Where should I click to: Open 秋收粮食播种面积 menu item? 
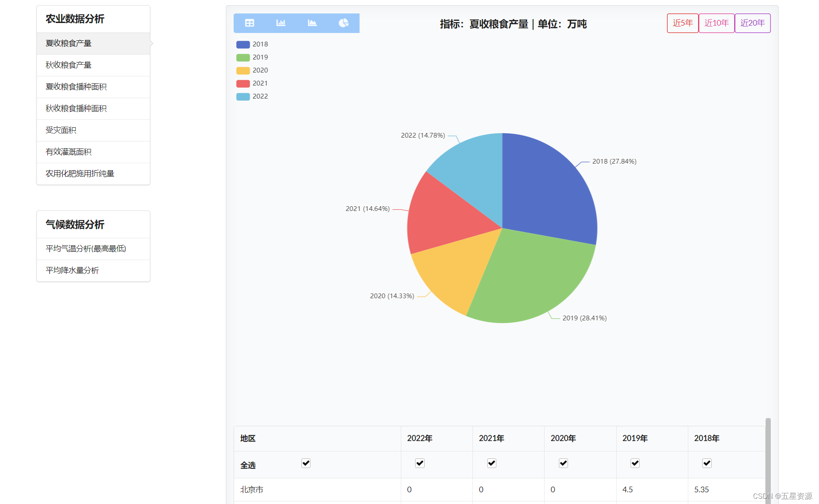pyautogui.click(x=93, y=109)
